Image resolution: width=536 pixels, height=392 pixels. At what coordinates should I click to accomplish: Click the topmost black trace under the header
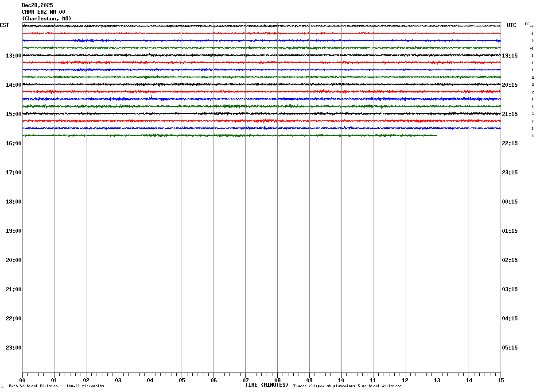click(261, 26)
